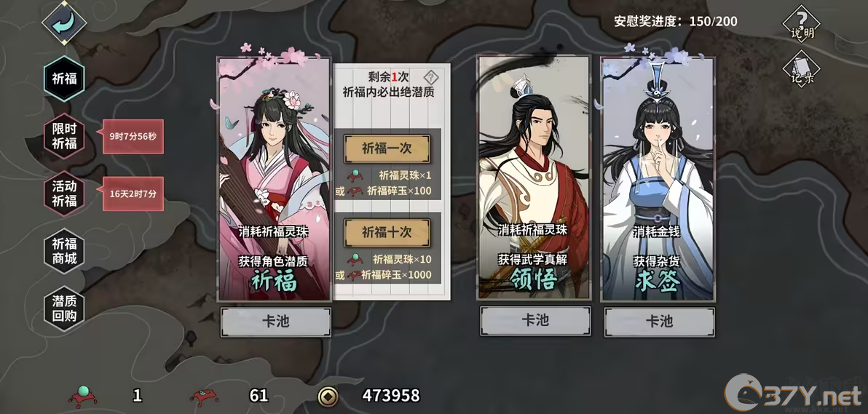Viewport: 868px width, 414px height.
Task: Open the 记录 records icon
Action: 802,69
